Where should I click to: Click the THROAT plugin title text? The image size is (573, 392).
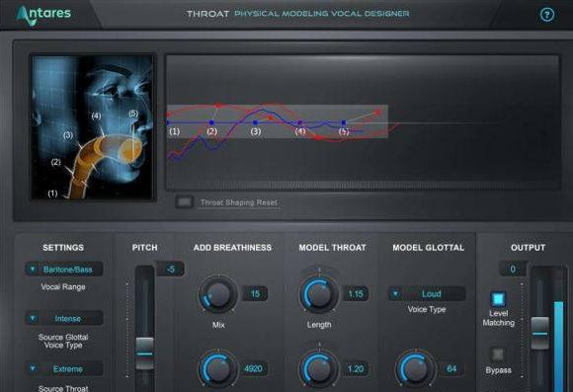[207, 14]
